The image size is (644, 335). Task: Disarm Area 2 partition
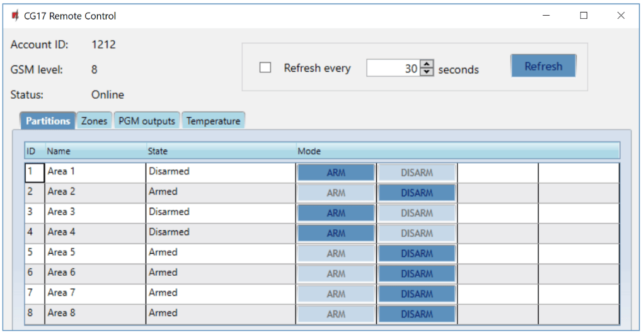417,193
